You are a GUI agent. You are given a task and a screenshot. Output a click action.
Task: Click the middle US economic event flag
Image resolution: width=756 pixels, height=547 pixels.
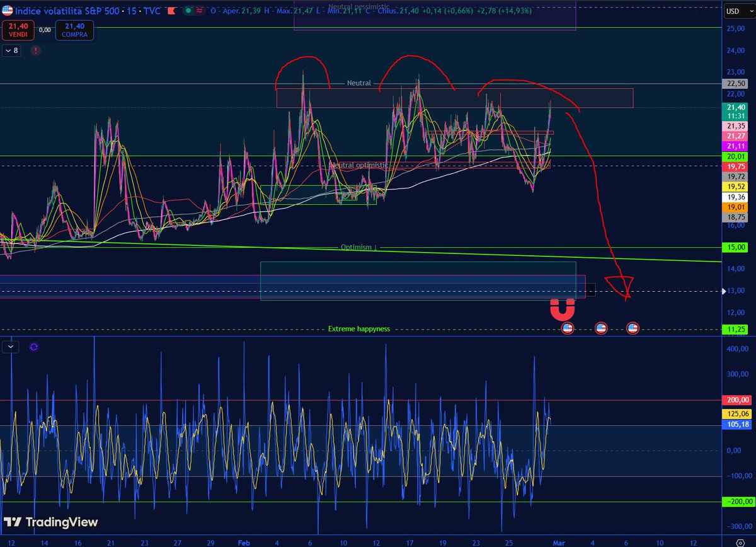(x=600, y=328)
